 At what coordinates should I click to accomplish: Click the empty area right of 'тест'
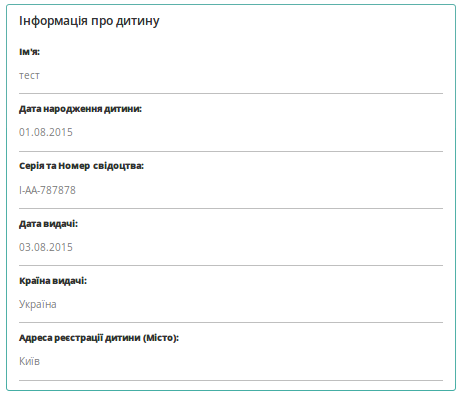coord(241,75)
